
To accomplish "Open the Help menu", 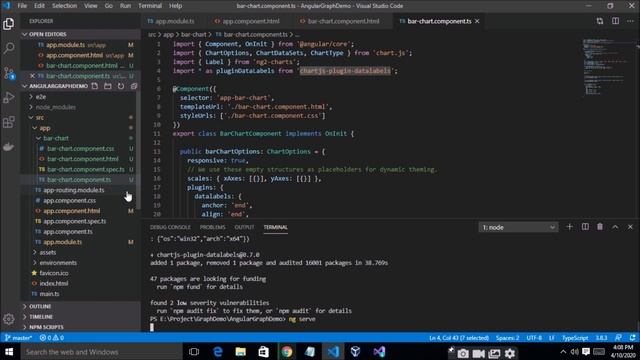I will 176,6.
